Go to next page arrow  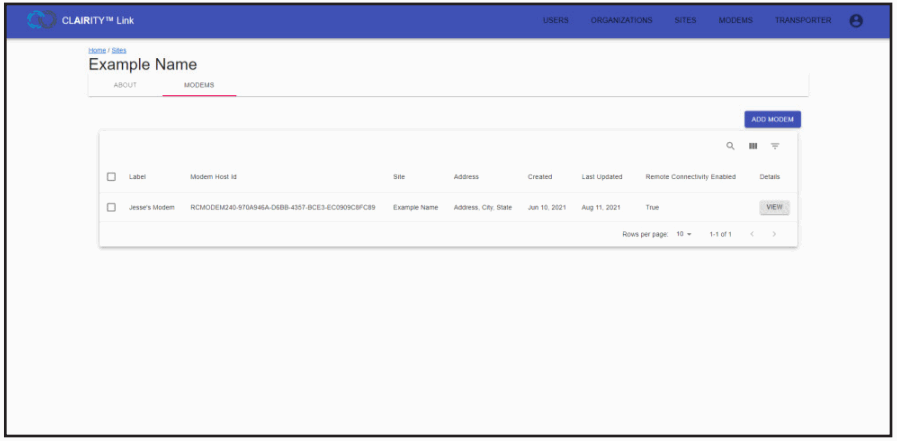coord(774,234)
